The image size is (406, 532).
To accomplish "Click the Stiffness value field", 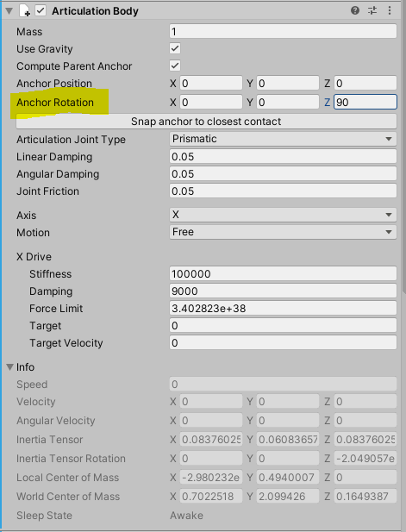I will point(283,273).
